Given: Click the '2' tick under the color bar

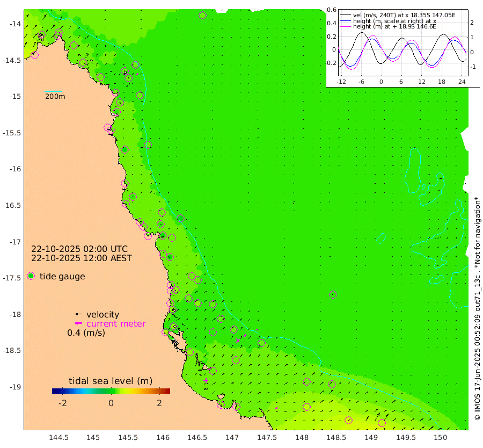Looking at the screenshot, I should (x=159, y=403).
